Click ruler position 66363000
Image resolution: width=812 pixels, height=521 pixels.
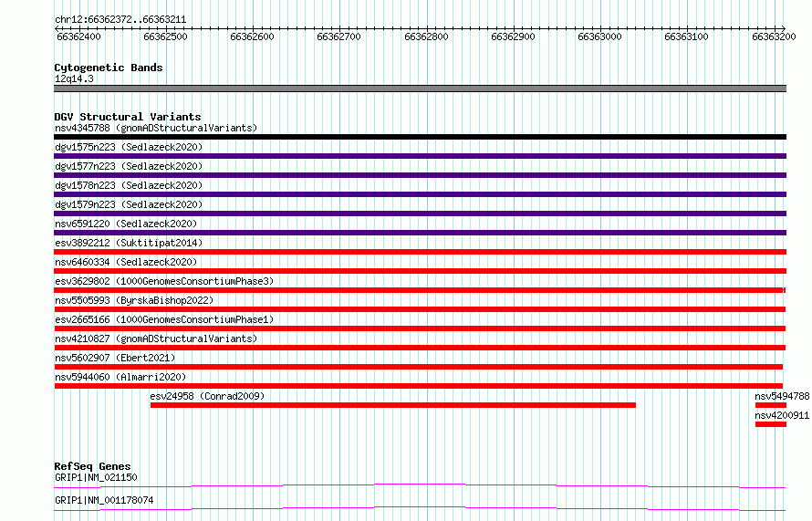[599, 36]
